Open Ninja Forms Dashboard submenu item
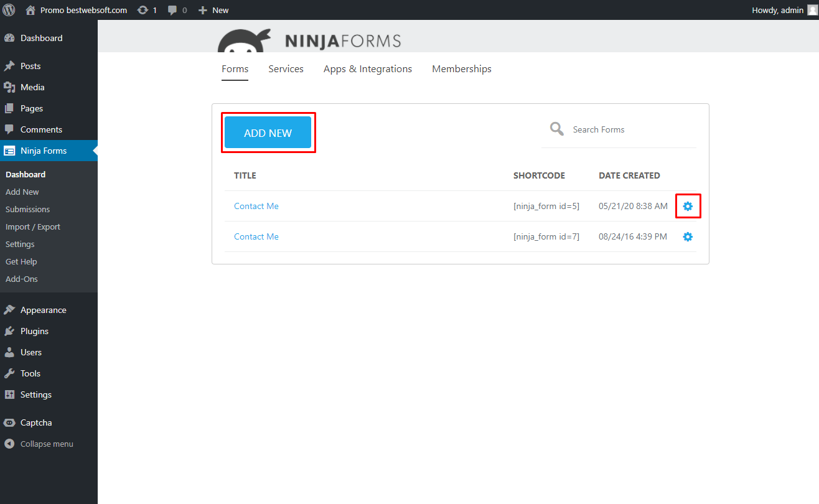Image resolution: width=819 pixels, height=504 pixels. pos(26,174)
